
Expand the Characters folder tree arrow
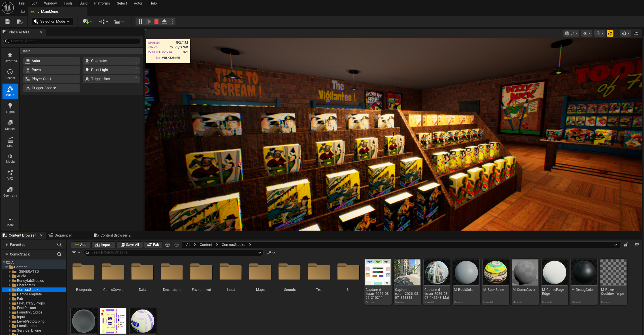tap(10, 285)
